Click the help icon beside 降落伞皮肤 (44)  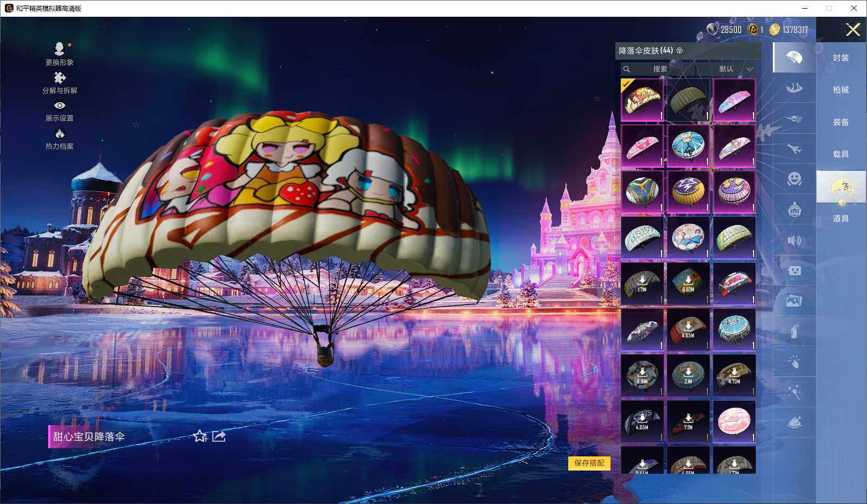point(680,51)
